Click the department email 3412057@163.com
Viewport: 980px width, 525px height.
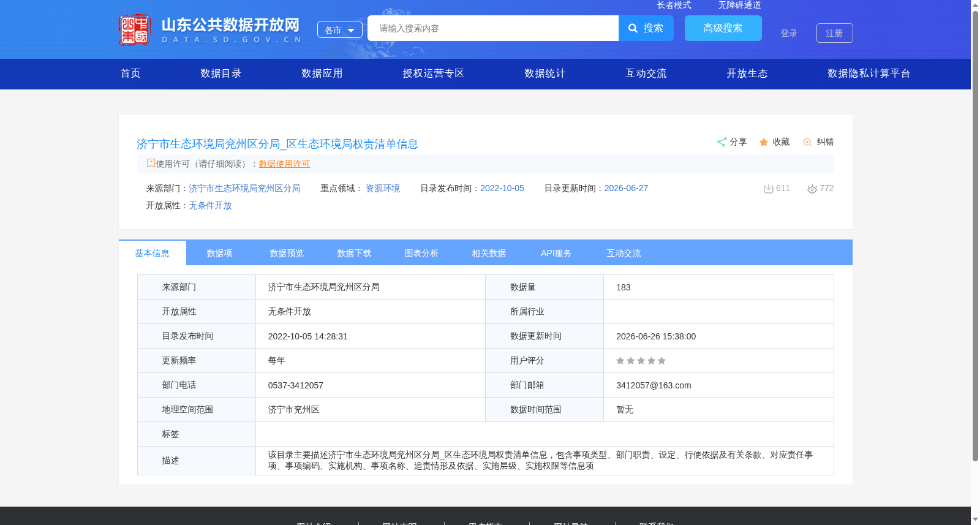pos(654,385)
